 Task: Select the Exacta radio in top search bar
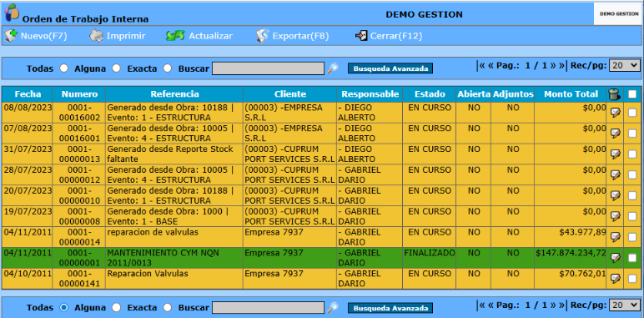[167, 68]
